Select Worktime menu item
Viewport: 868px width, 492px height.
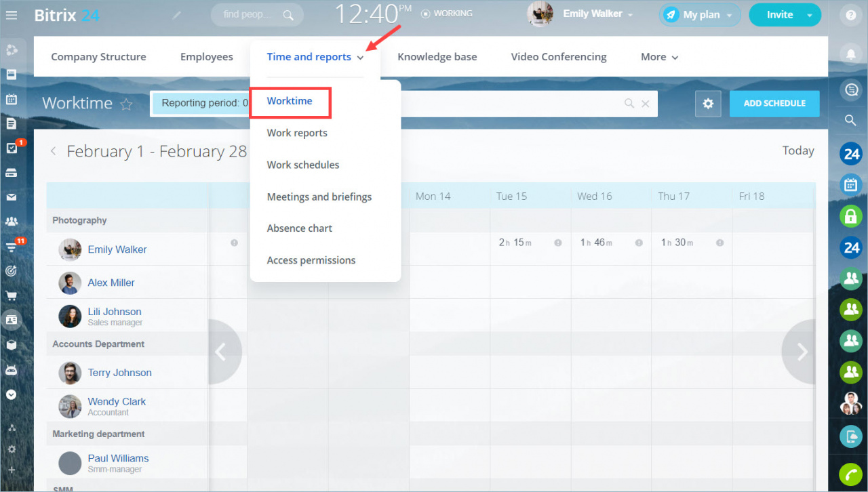pyautogui.click(x=290, y=101)
